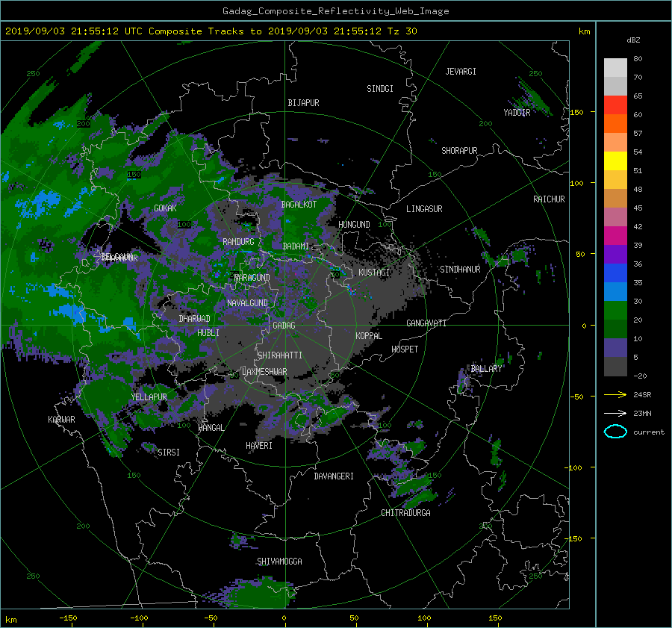Pick the orange 60 dBZ legend swatch
The image size is (672, 628).
(x=615, y=123)
